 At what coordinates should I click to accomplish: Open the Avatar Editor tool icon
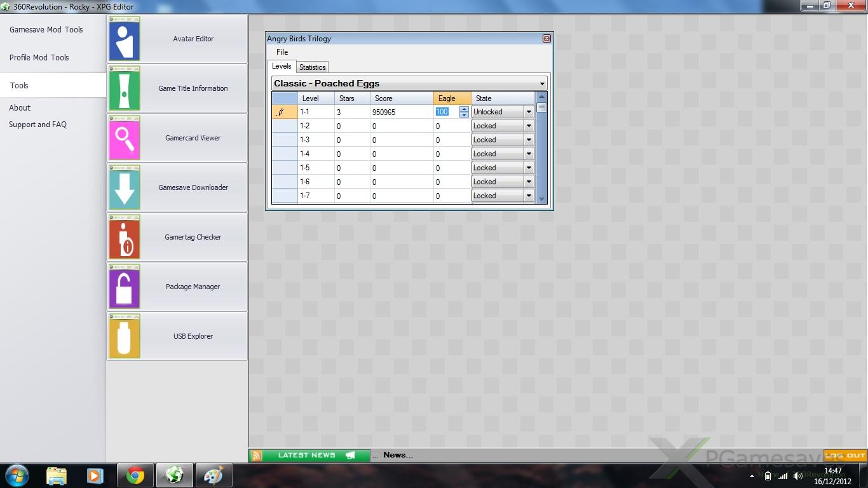125,39
